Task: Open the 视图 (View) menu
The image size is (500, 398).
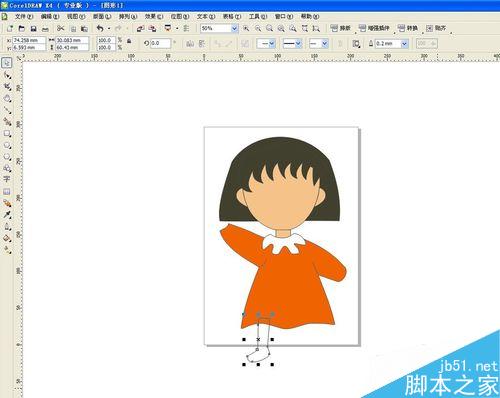Action: [x=76, y=16]
